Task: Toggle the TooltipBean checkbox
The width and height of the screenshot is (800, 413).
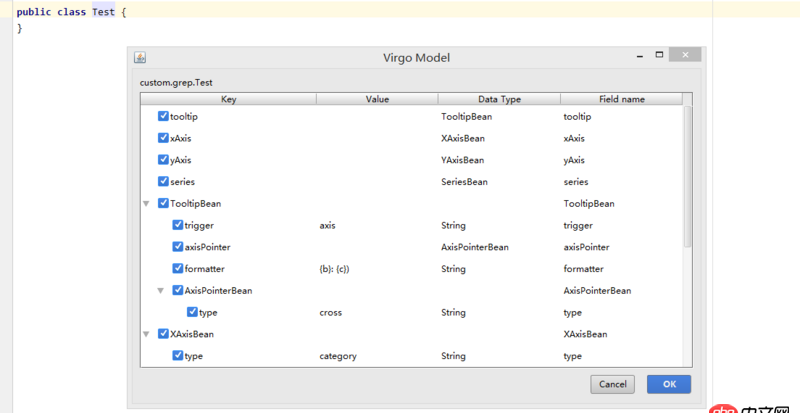Action: tap(163, 203)
